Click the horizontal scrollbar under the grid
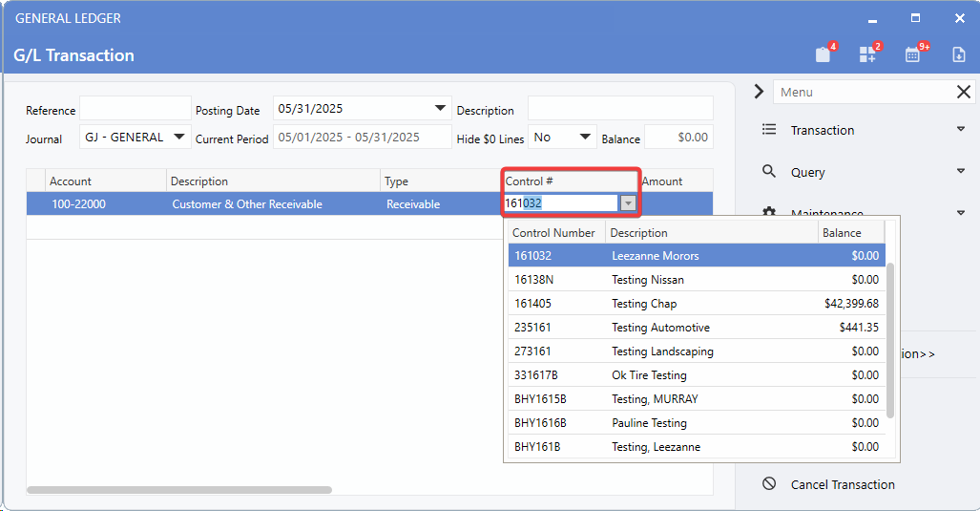Screen dimensions: 980x511 click(179, 490)
